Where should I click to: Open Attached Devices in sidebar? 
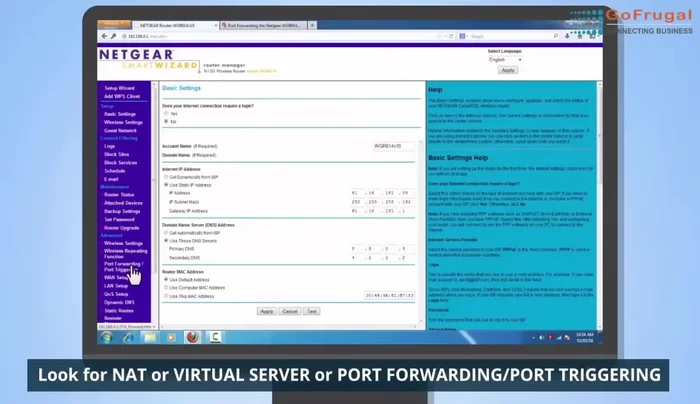(x=123, y=203)
